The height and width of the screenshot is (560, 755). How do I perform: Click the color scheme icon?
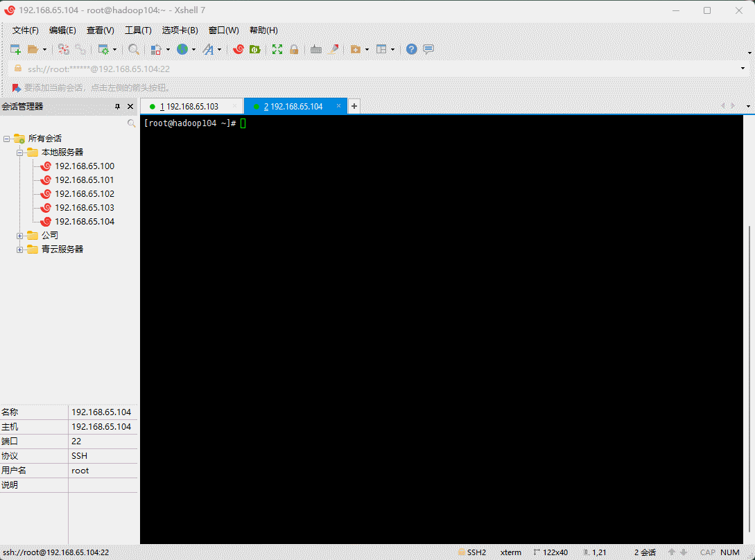pyautogui.click(x=156, y=49)
